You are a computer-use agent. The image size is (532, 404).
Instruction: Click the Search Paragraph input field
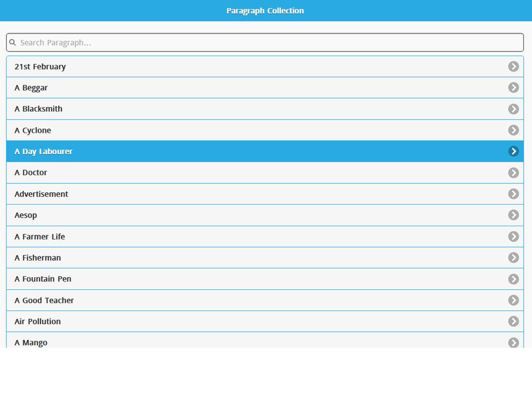click(264, 42)
